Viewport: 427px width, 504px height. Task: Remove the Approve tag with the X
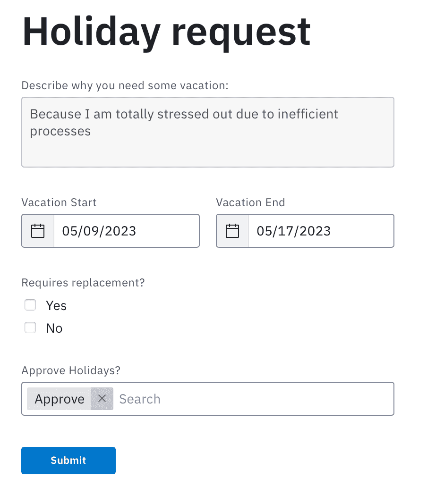click(102, 399)
